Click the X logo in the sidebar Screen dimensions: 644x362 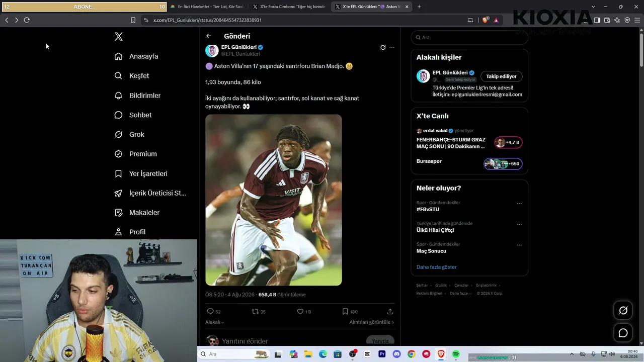click(x=119, y=37)
